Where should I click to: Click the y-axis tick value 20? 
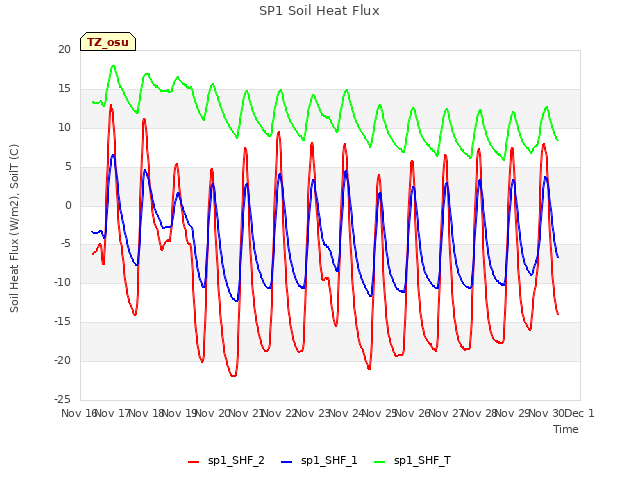click(x=64, y=49)
